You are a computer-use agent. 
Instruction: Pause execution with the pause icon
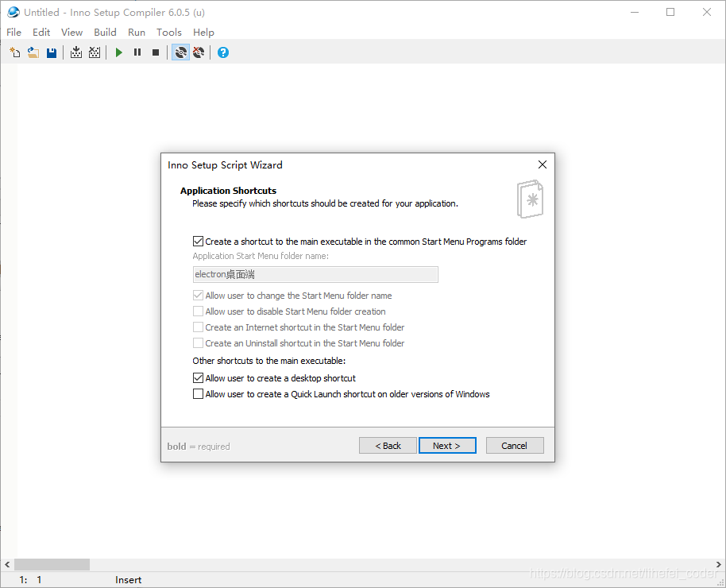[x=137, y=52]
